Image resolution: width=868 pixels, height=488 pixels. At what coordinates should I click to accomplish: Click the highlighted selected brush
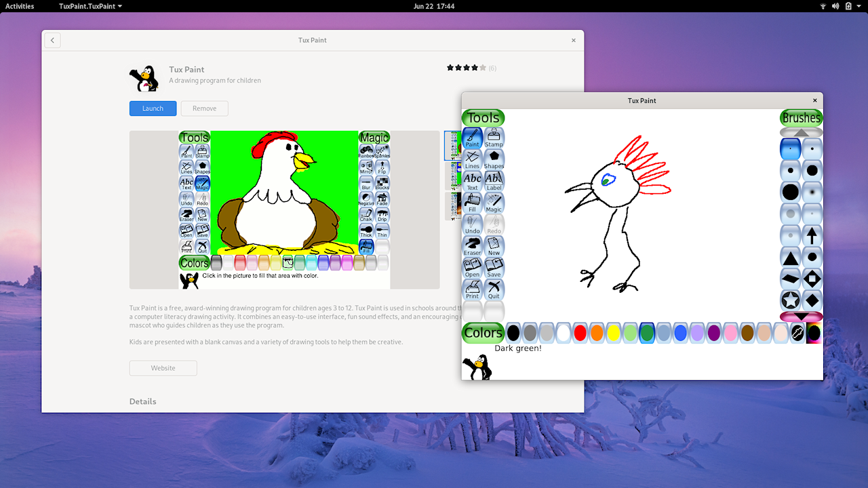click(x=791, y=148)
